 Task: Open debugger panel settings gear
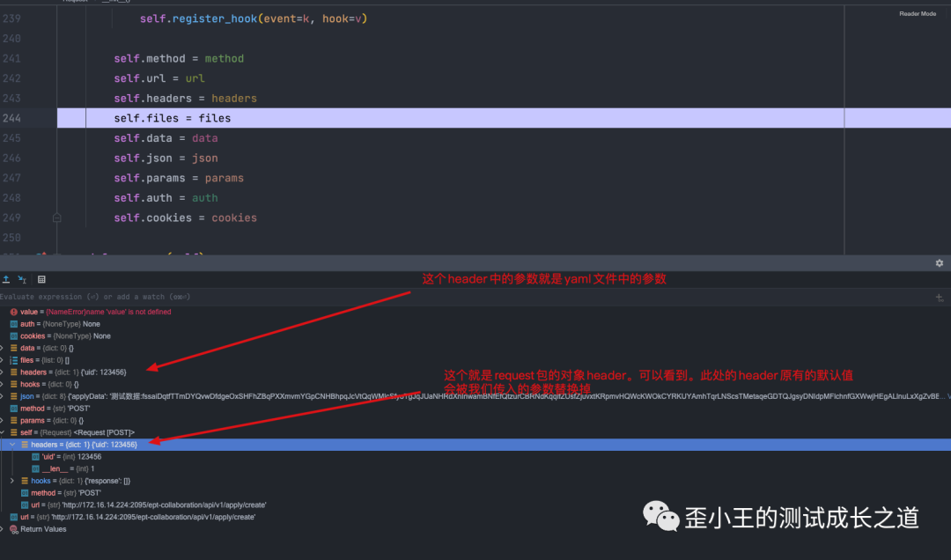[939, 262]
